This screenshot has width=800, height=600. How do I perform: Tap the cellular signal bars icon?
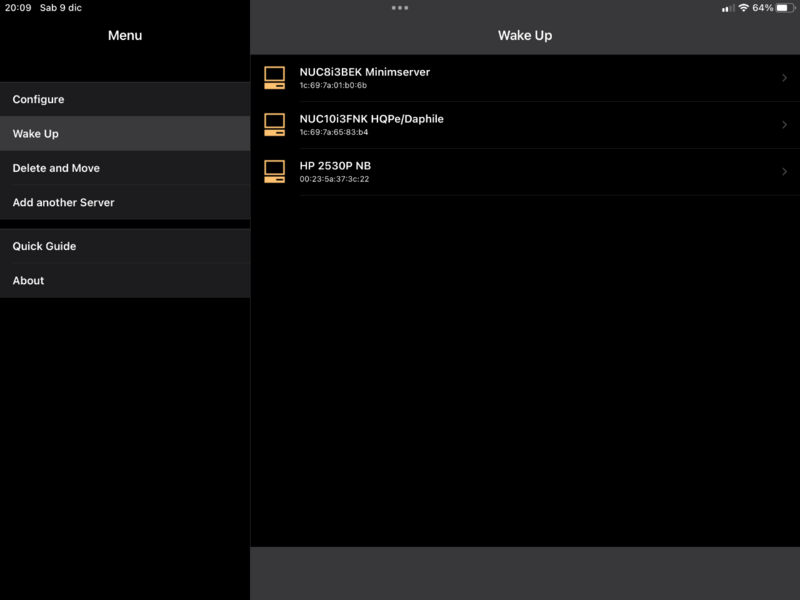coord(727,8)
